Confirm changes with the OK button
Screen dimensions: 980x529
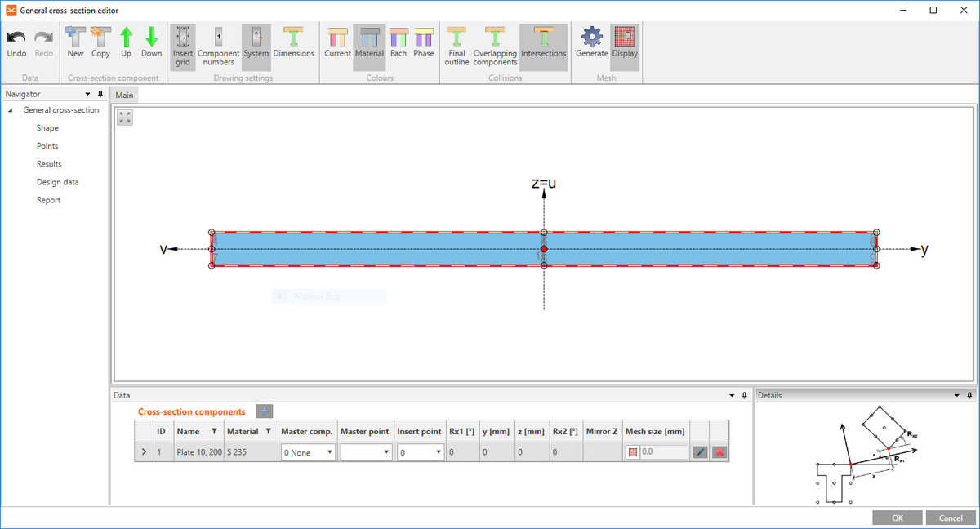point(897,517)
